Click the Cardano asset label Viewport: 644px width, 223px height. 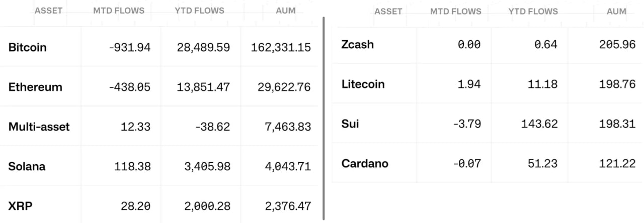coord(365,163)
